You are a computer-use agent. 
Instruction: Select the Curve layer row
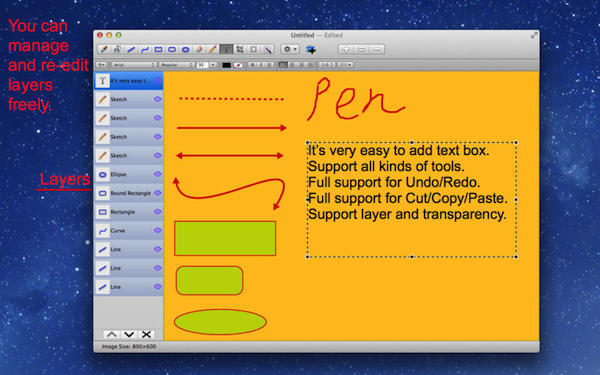pyautogui.click(x=129, y=230)
